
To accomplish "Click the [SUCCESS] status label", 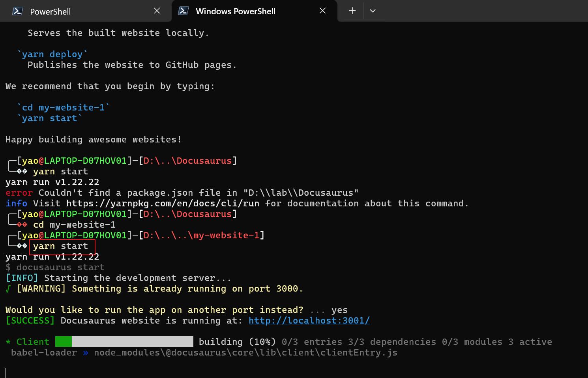I will tap(30, 320).
